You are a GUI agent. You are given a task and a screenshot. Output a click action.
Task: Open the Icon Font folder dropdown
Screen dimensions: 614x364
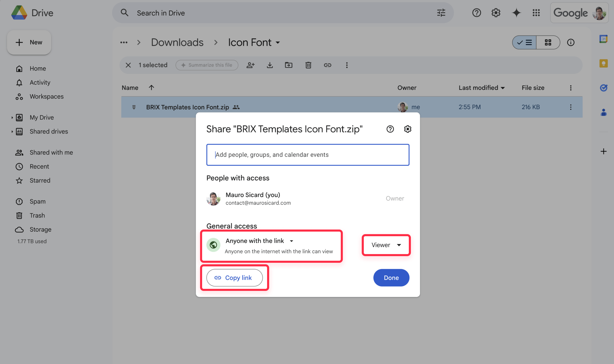click(278, 42)
